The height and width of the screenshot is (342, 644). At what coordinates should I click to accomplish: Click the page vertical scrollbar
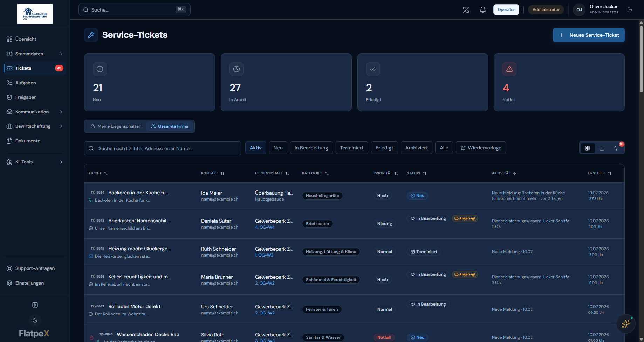tap(642, 60)
